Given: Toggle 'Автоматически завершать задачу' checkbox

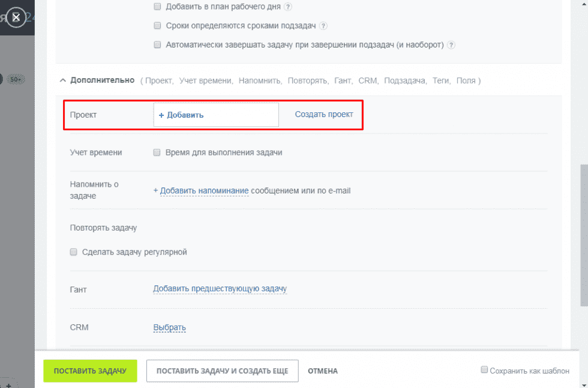Looking at the screenshot, I should (x=158, y=45).
